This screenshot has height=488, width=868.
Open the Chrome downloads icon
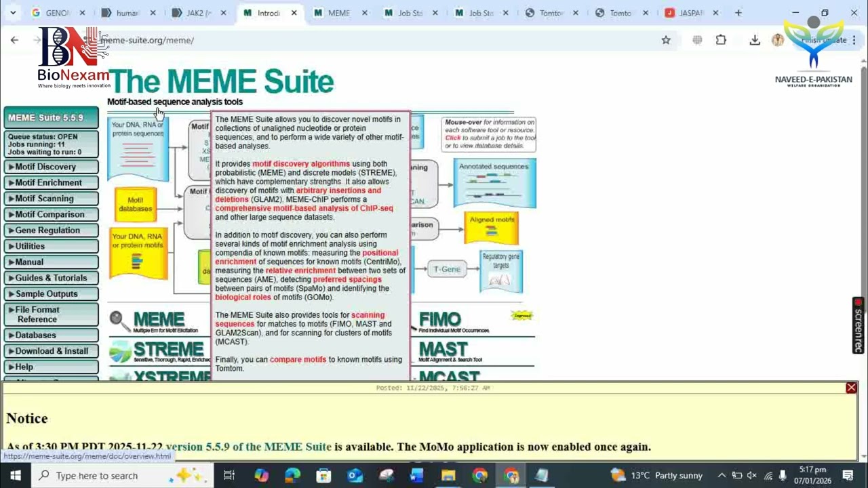click(755, 40)
